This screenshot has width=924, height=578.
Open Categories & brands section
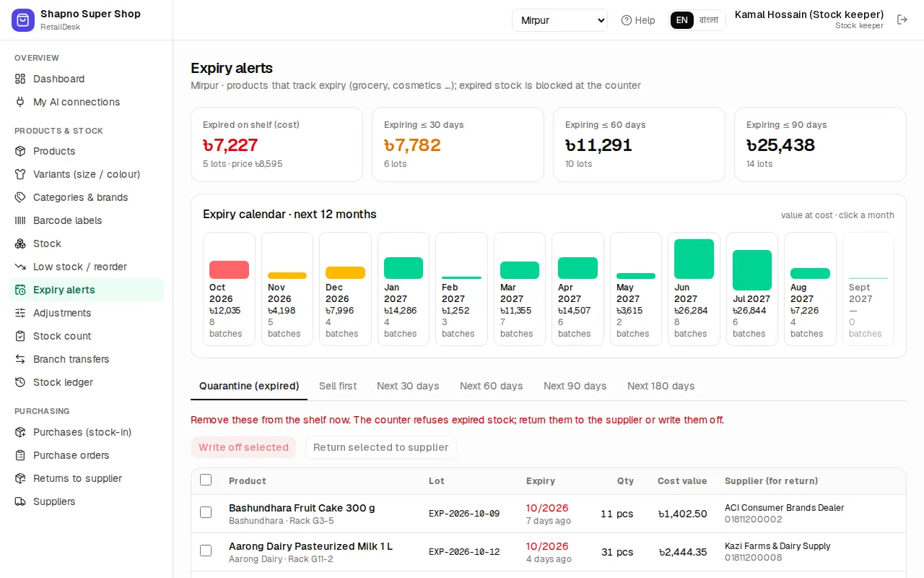(x=87, y=197)
